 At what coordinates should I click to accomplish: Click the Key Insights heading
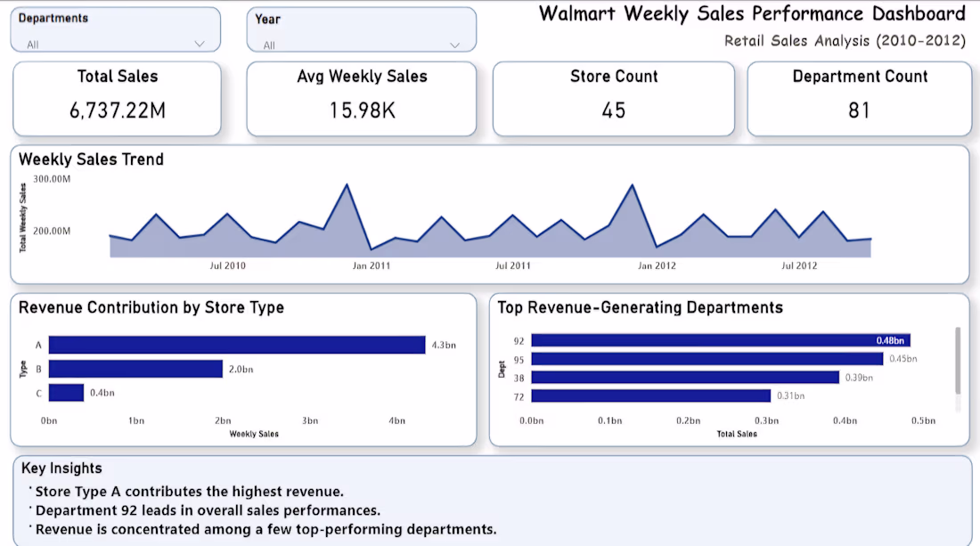coord(61,468)
